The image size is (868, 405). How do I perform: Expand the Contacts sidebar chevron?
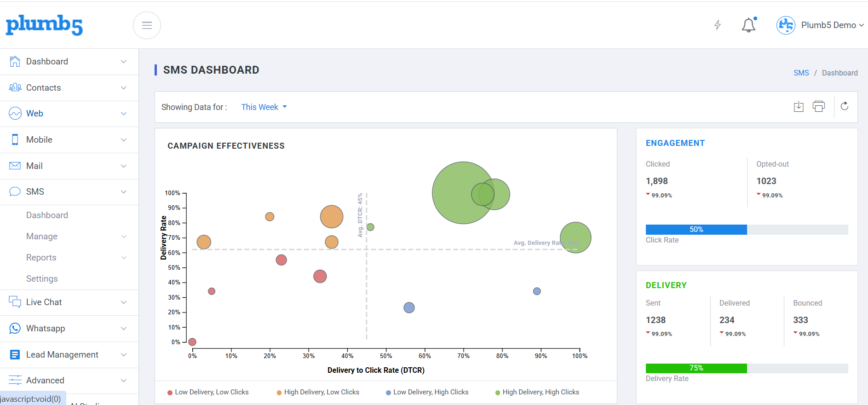(124, 88)
